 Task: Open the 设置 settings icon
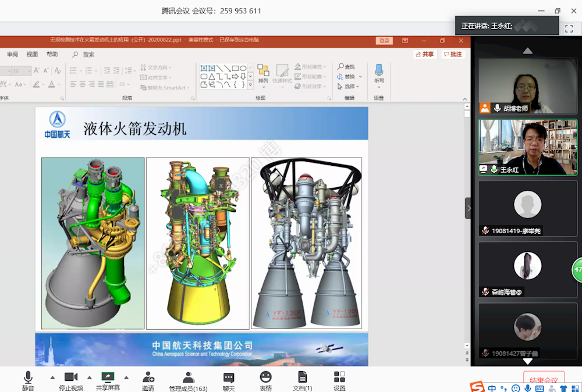[x=339, y=379]
